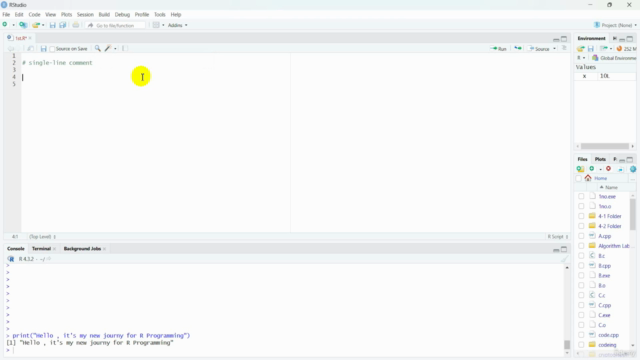The width and height of the screenshot is (640, 360).
Task: Open the Source button dropdown arrow
Action: (x=554, y=49)
